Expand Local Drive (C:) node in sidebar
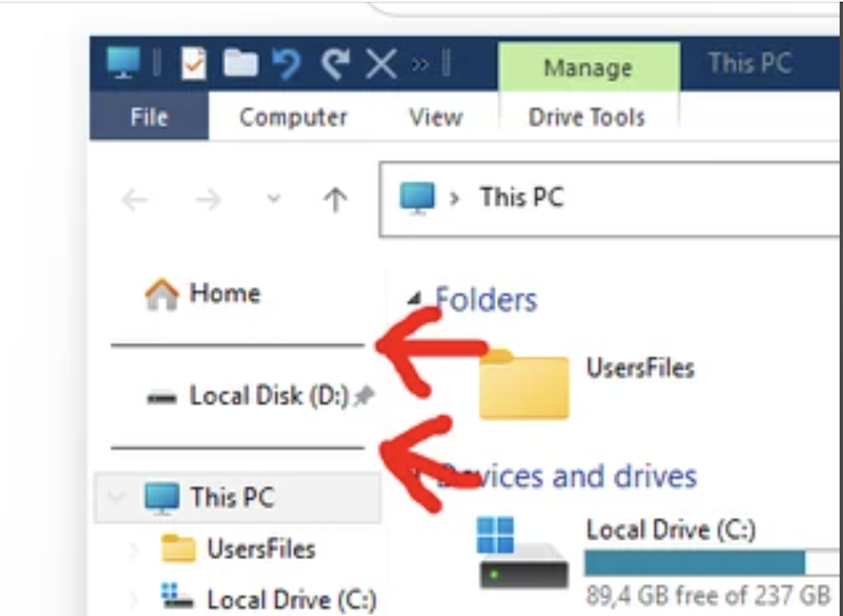843x616 pixels. [133, 599]
